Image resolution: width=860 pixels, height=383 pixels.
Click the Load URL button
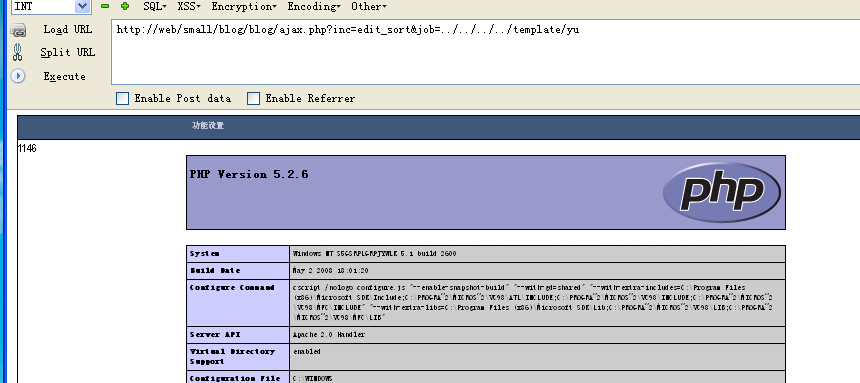68,30
